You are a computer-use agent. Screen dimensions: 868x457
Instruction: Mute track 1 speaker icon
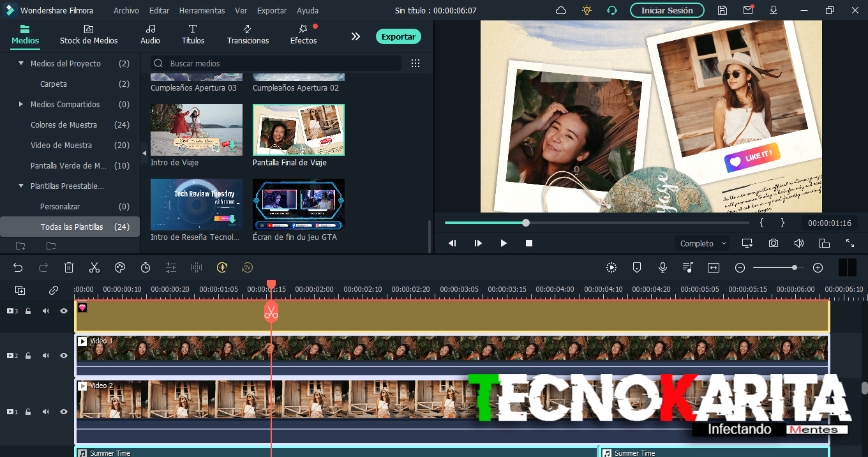pyautogui.click(x=46, y=412)
